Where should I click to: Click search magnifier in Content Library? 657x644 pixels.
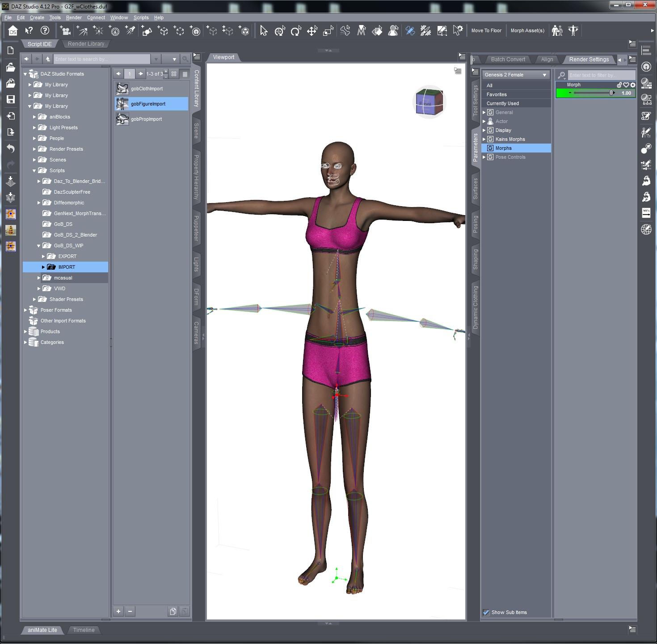[x=185, y=59]
